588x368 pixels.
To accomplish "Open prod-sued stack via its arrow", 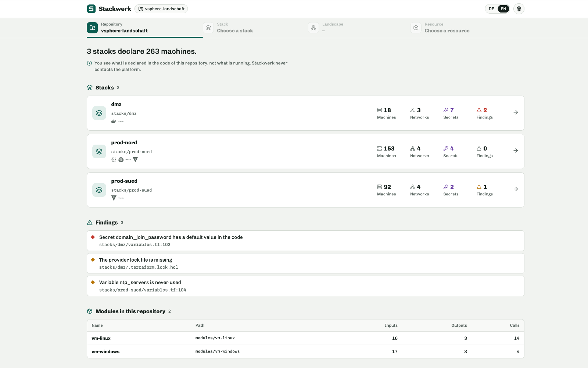I will click(516, 189).
